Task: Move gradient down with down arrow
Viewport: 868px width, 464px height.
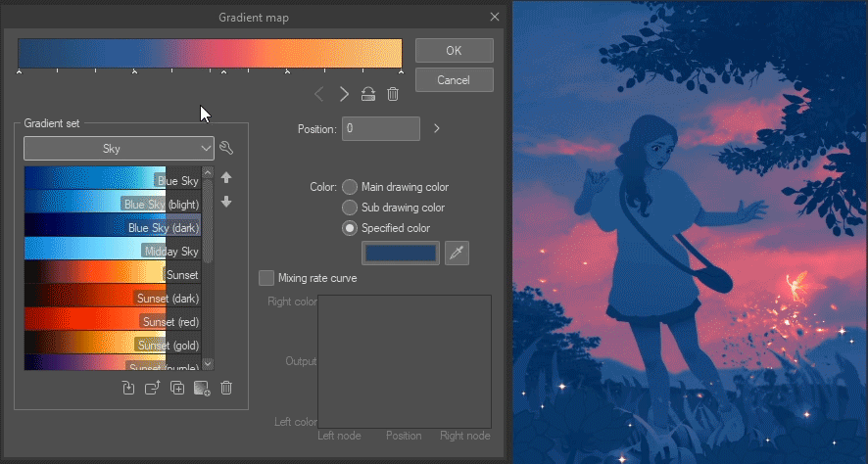Action: (x=226, y=202)
